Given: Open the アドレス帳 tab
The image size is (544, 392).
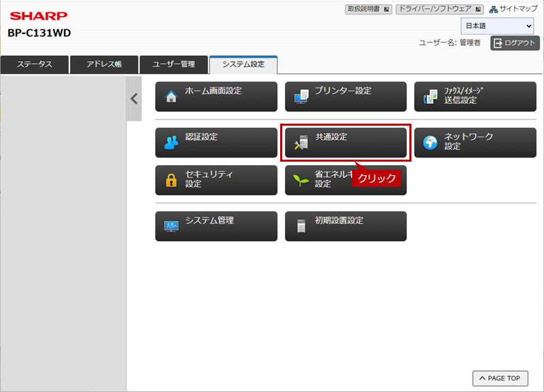Looking at the screenshot, I should [103, 65].
